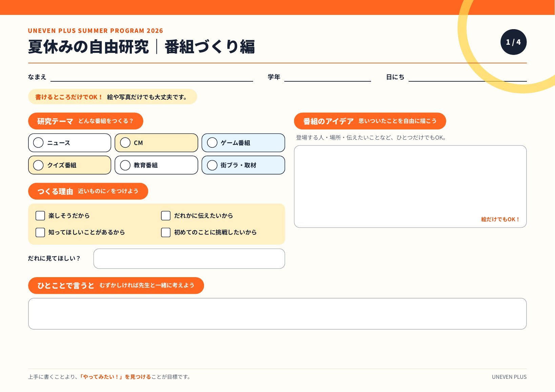
Task: Click the なまえ name line field
Action: (x=152, y=77)
